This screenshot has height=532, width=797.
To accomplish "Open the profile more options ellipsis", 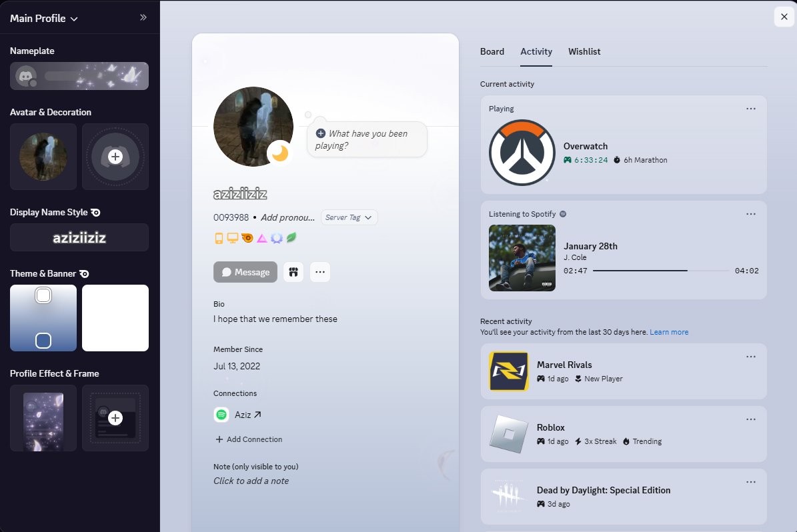I will (x=319, y=272).
